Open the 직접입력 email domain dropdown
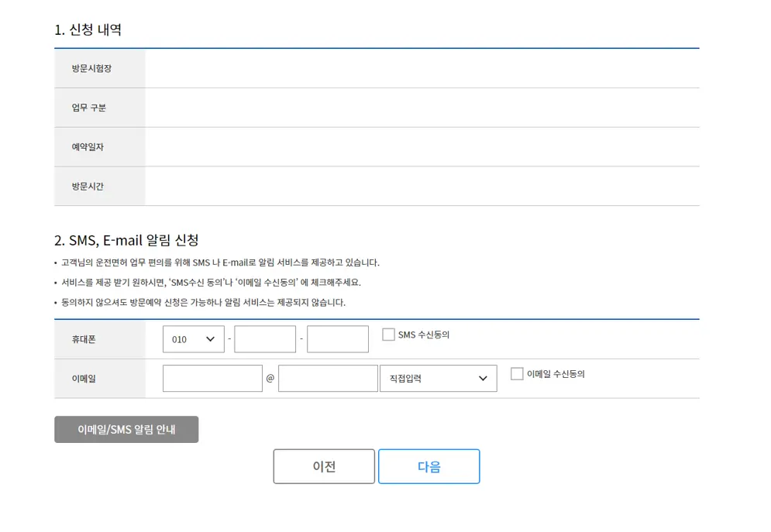 pyautogui.click(x=438, y=378)
